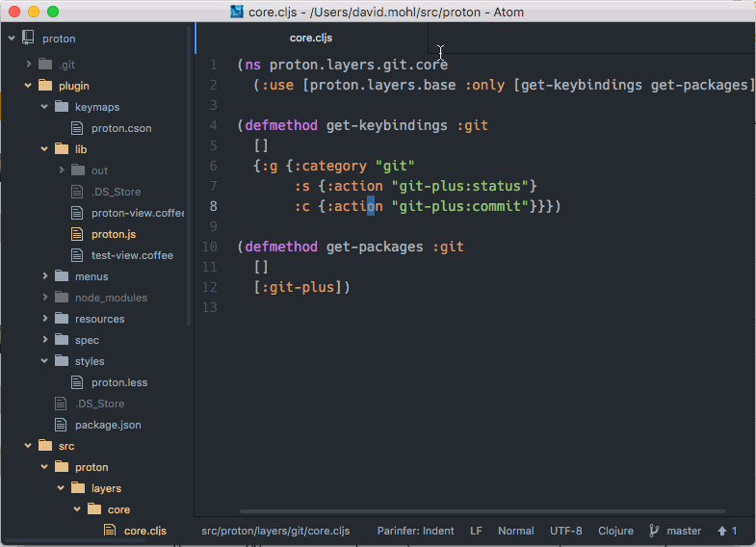Click the git branch icon in status bar
Screen dimensions: 756x547
tap(654, 531)
